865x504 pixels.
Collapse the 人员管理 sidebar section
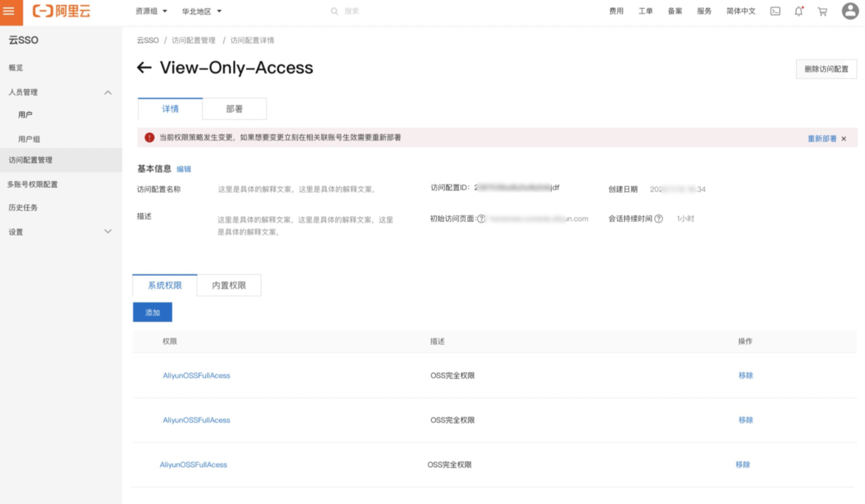108,92
